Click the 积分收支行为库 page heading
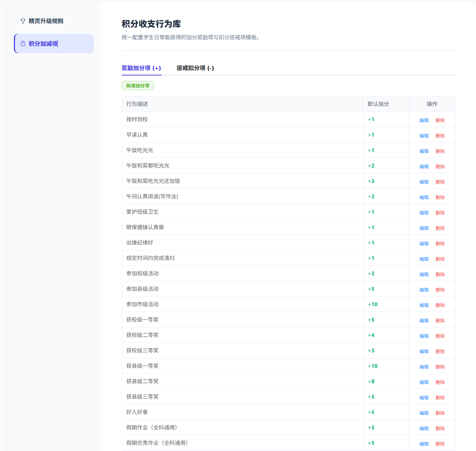This screenshot has height=451, width=476. [151, 24]
